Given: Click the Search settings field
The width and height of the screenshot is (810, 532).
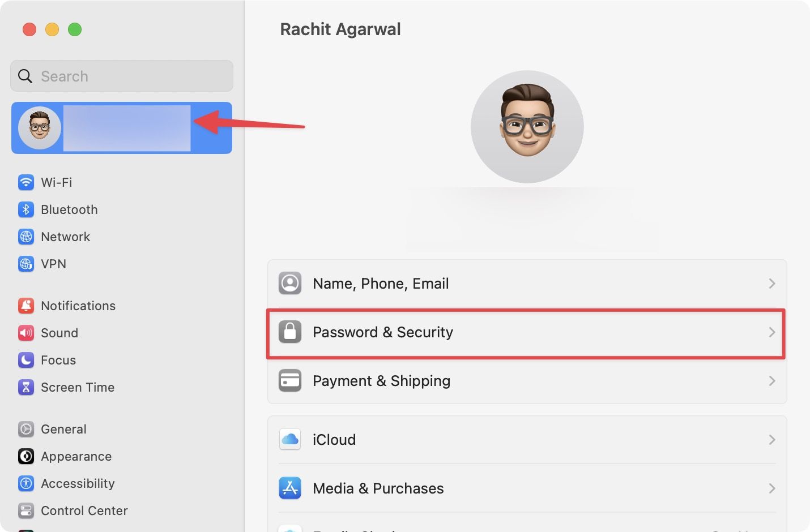Looking at the screenshot, I should click(122, 76).
